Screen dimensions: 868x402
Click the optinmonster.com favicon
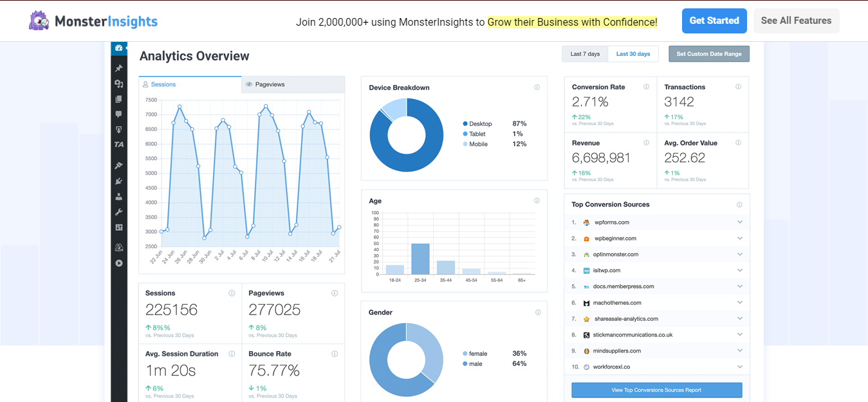[586, 255]
